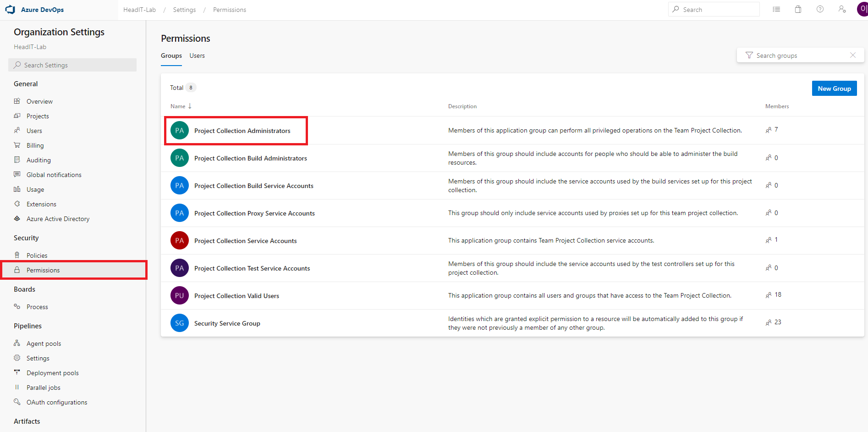Click the Overview sidebar icon
This screenshot has height=432, width=868.
point(17,101)
